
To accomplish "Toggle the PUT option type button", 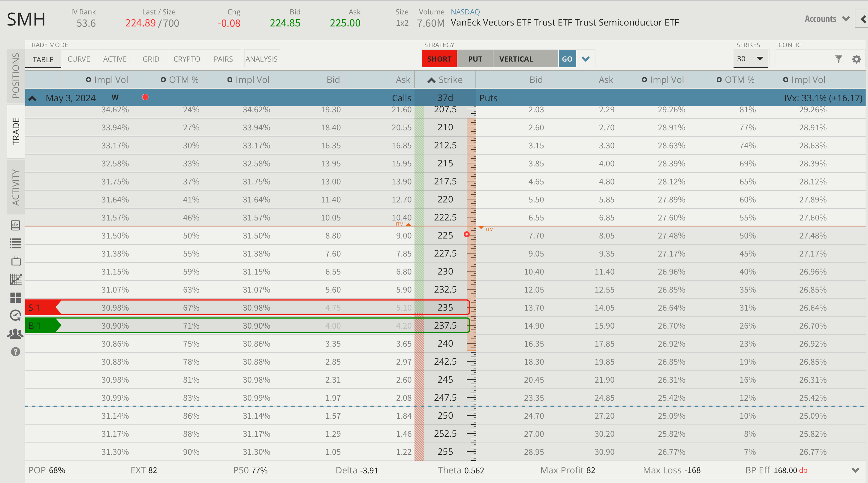I will click(x=475, y=59).
